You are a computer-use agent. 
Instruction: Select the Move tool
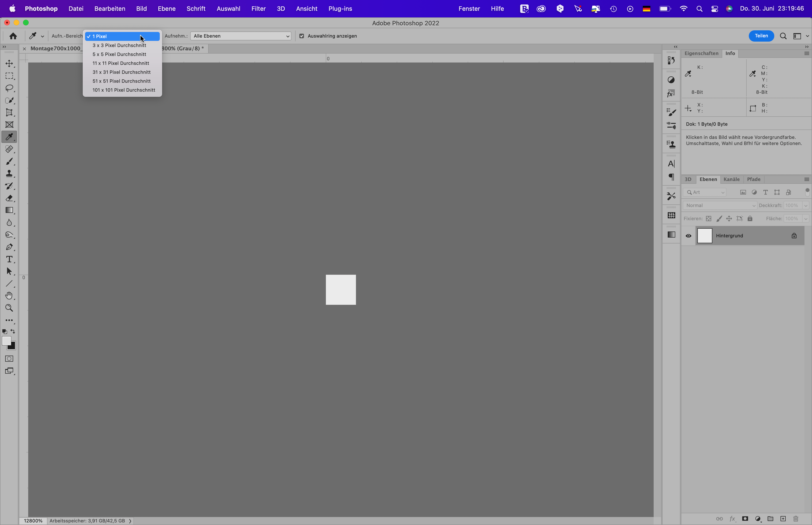tap(9, 63)
